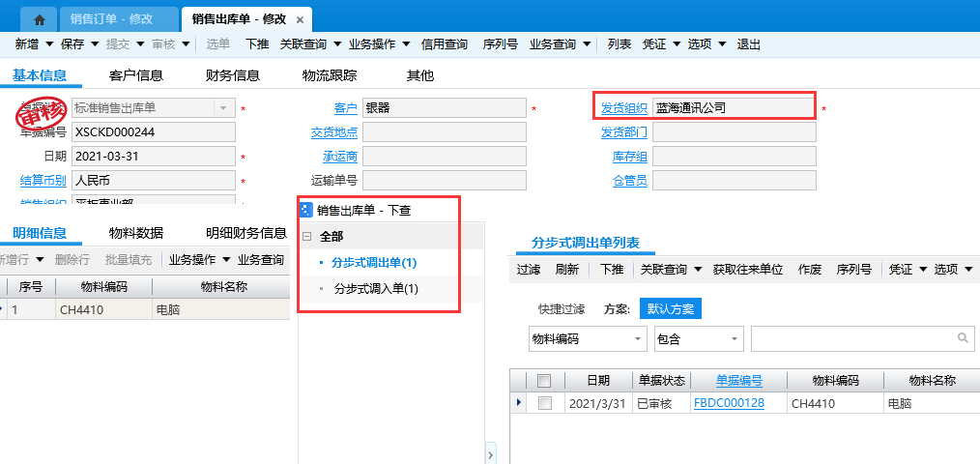Viewport: 980px width, 464px height.
Task: Click 业务查询 in the detail grid toolbar
Action: pyautogui.click(x=261, y=259)
